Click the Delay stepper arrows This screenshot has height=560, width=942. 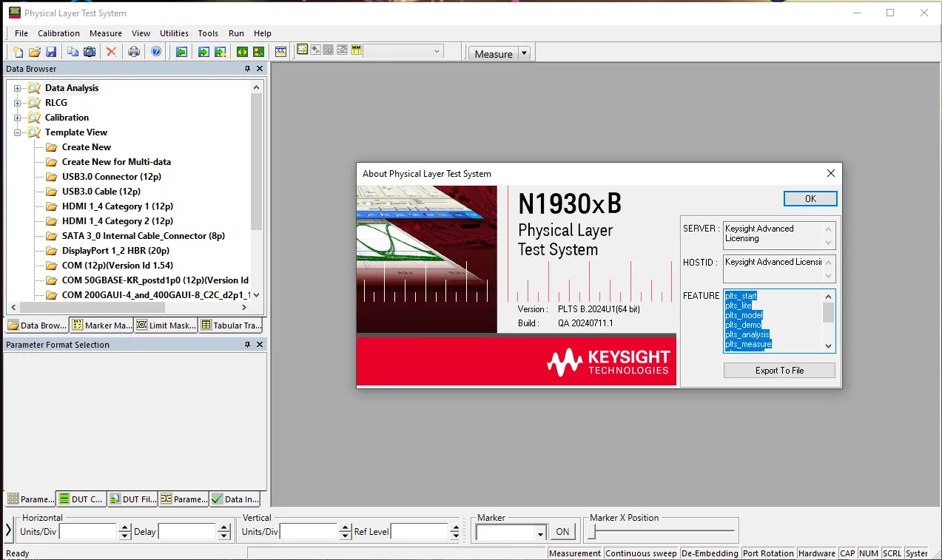pyautogui.click(x=223, y=531)
